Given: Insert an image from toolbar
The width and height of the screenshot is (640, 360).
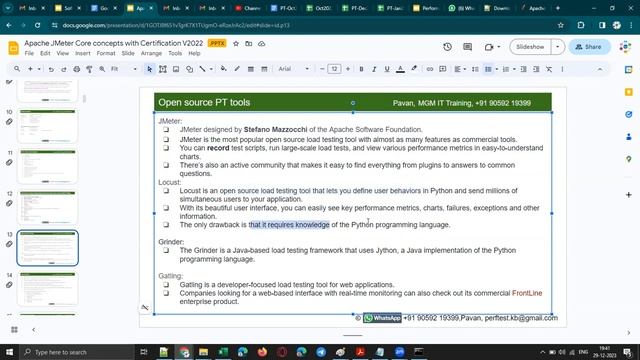Looking at the screenshot, I should tap(176, 69).
